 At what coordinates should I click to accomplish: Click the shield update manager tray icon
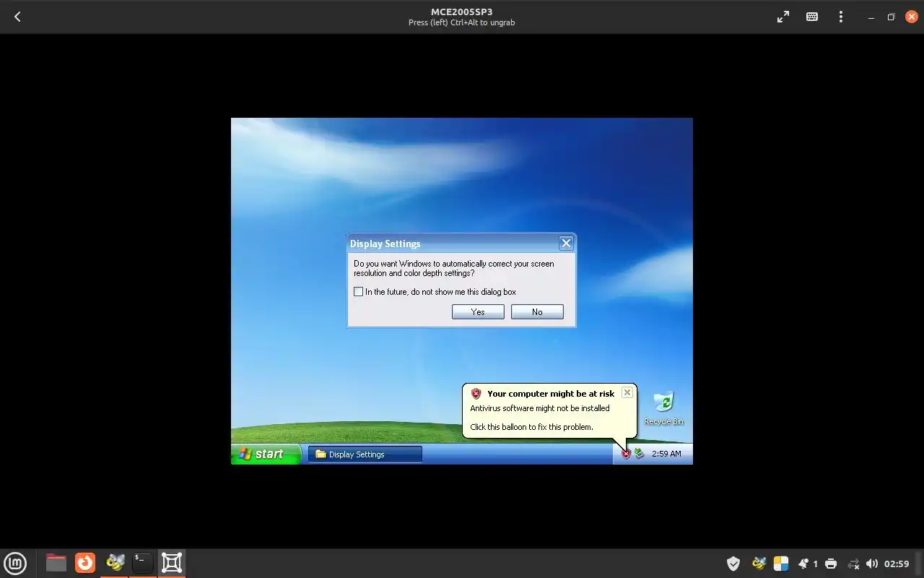(733, 564)
